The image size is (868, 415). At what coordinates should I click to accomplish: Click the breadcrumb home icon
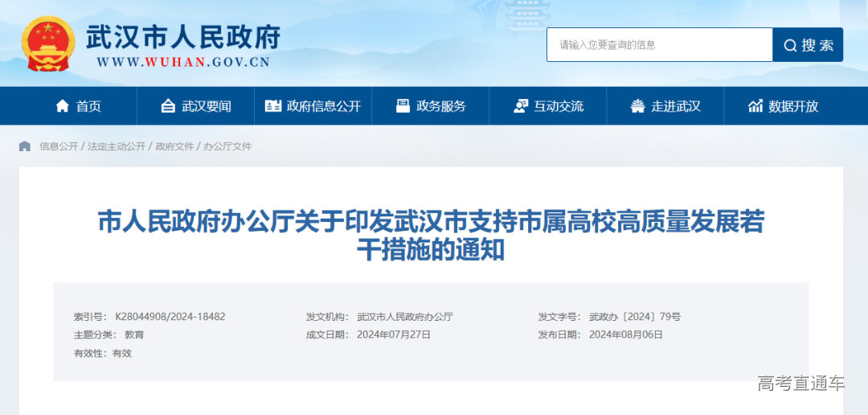[x=25, y=146]
